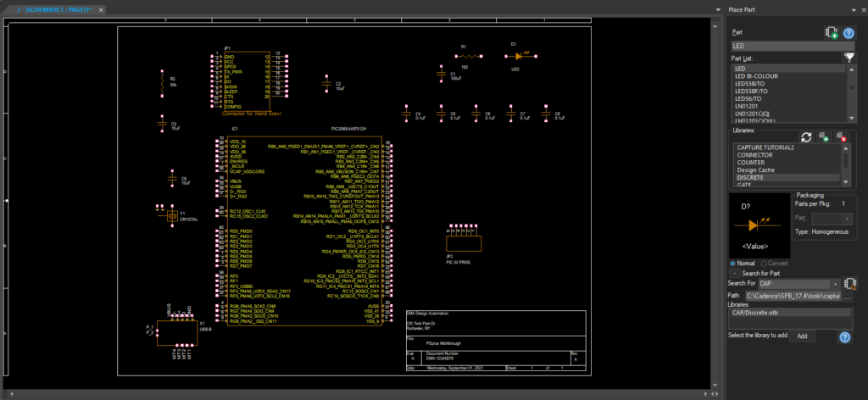Select capacitor C8 0.1uF symbol
Screen dimensions: 868x400
[x=545, y=114]
